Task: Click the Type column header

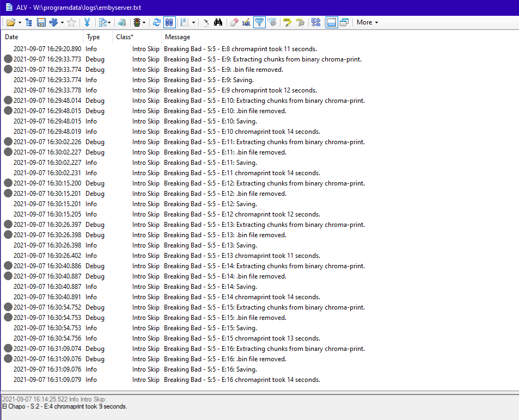Action: pyautogui.click(x=97, y=37)
